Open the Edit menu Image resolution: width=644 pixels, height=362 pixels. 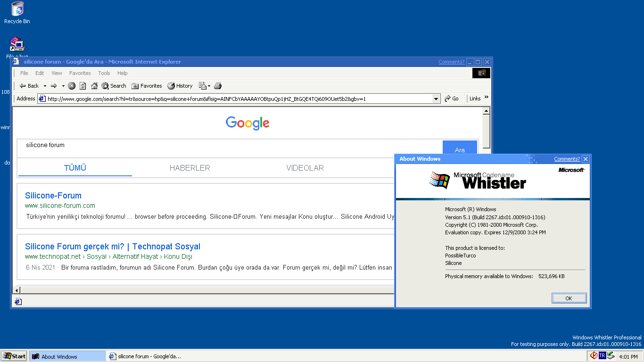pyautogui.click(x=40, y=73)
